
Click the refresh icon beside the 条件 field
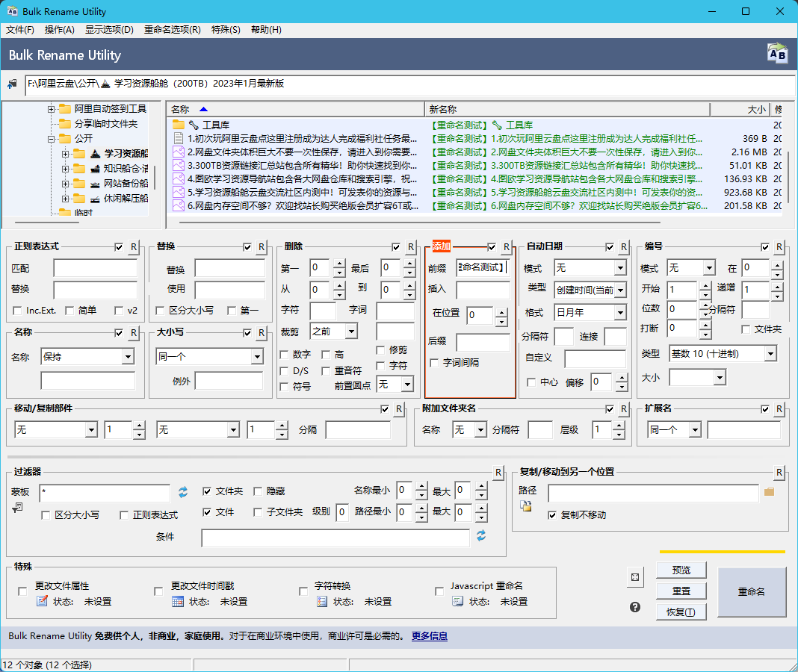click(481, 536)
